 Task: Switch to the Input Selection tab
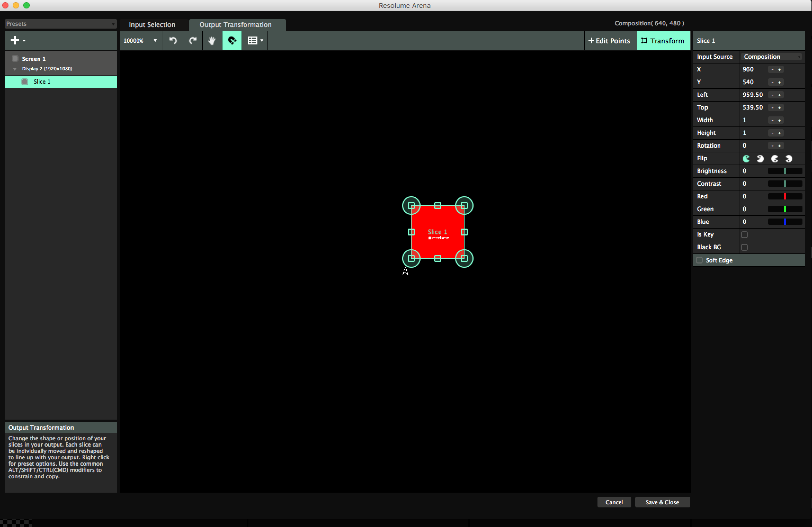click(152, 25)
